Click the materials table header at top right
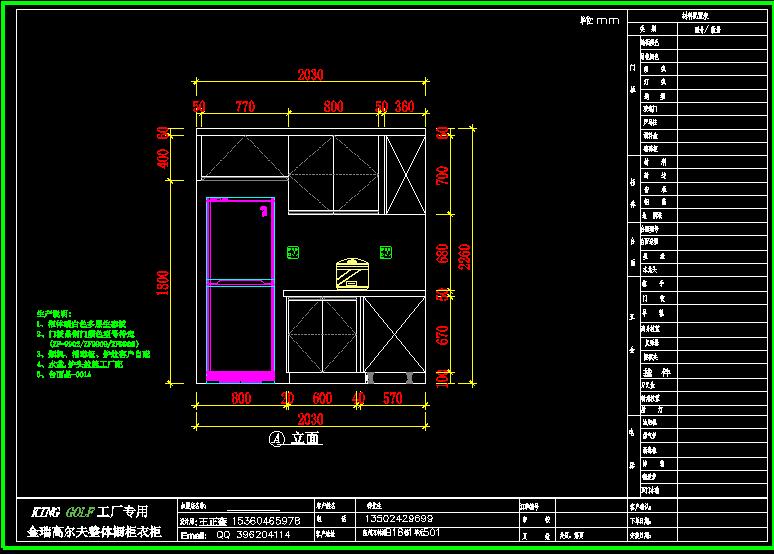Screen dimensions: 774x554 697,16
